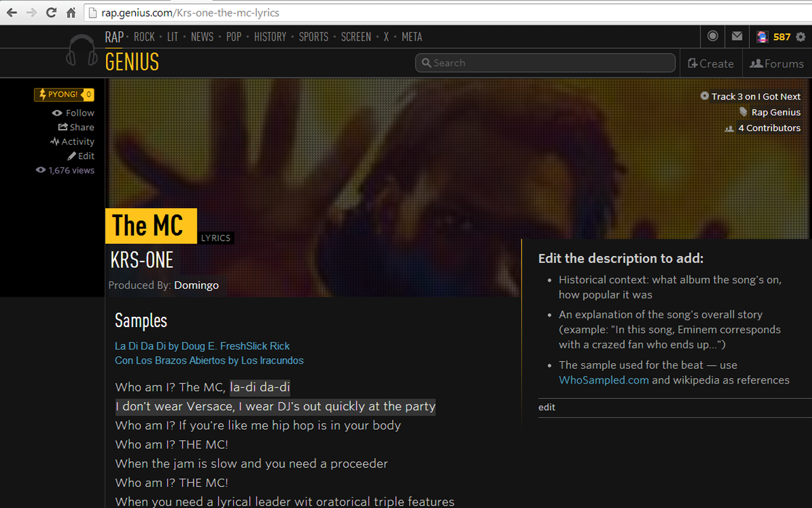Open the WhoSampled.com link
Screen dimensions: 812x508
tap(604, 380)
